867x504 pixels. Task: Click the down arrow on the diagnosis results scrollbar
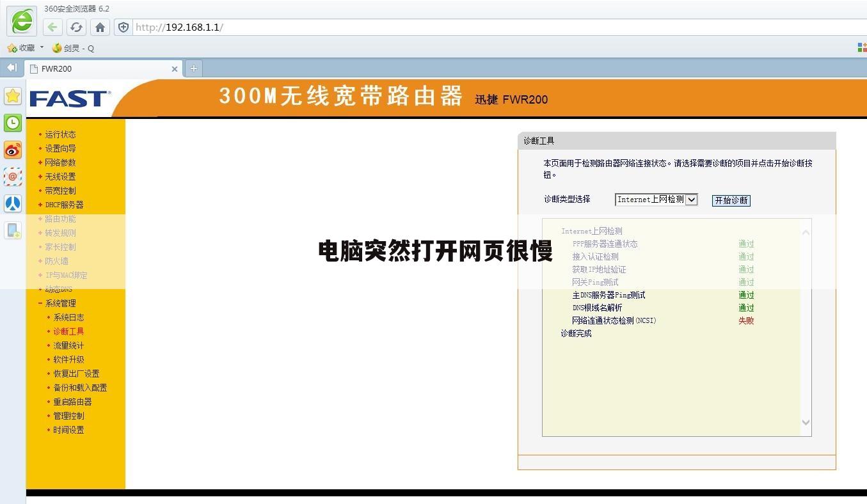pos(806,423)
